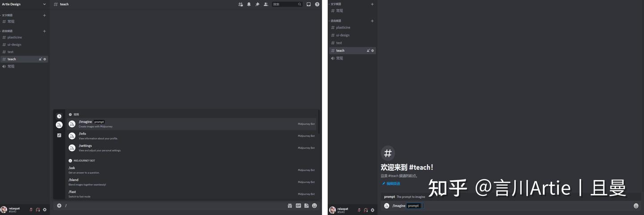This screenshot has width=644, height=215.
Task: Choose the /imagine command
Action: point(191,124)
